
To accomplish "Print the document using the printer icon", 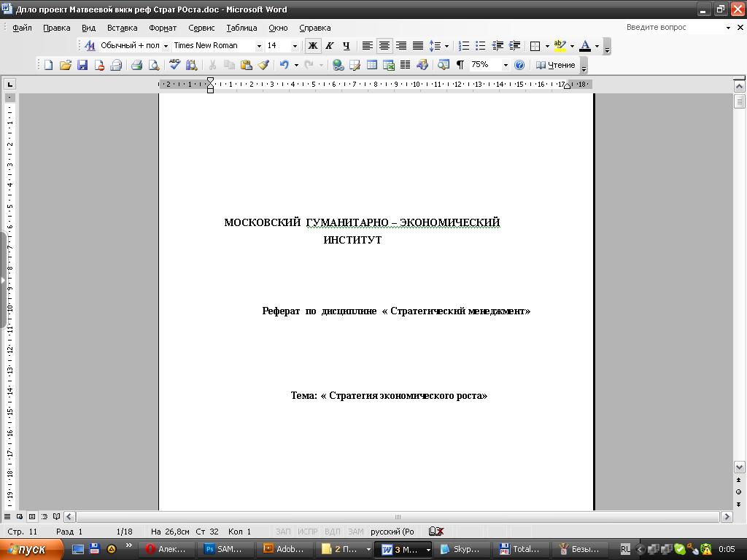I will pyautogui.click(x=136, y=65).
